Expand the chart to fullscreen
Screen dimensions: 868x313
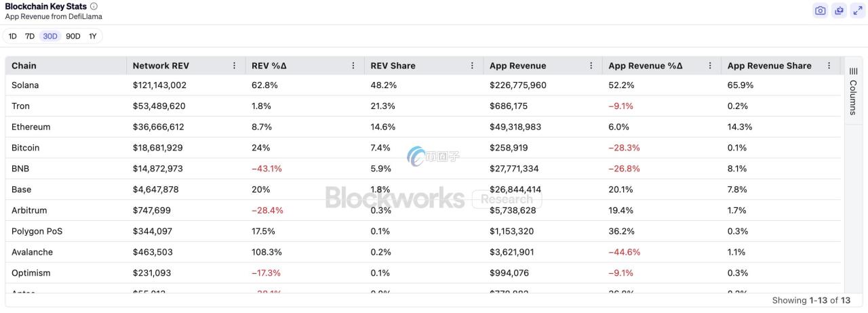[x=858, y=10]
